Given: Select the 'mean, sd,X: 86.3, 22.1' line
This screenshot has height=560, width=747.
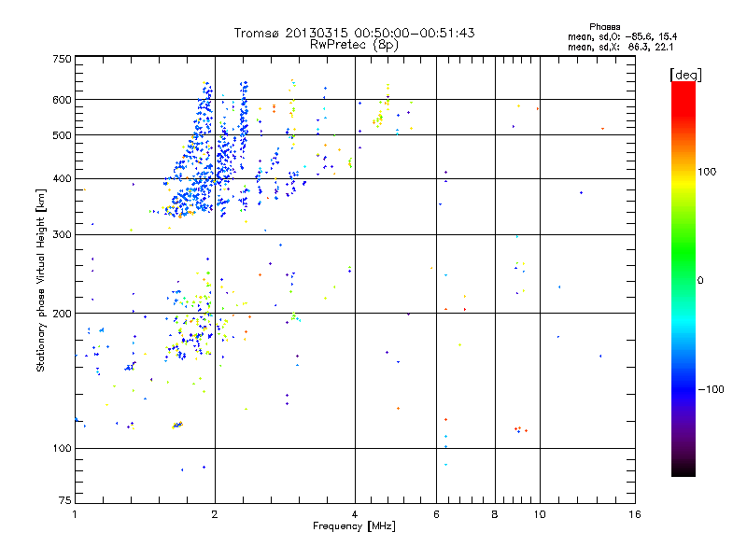Looking at the screenshot, I should (620, 48).
